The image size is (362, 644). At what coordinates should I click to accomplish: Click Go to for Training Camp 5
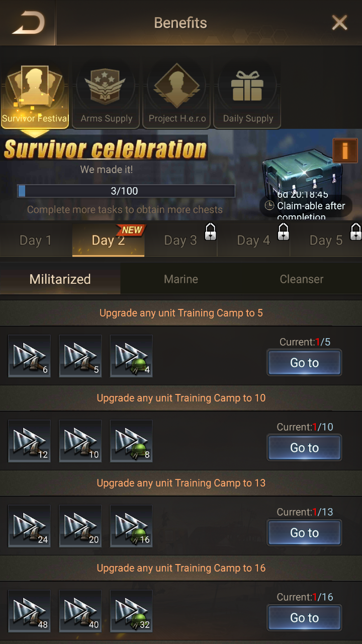tap(304, 363)
